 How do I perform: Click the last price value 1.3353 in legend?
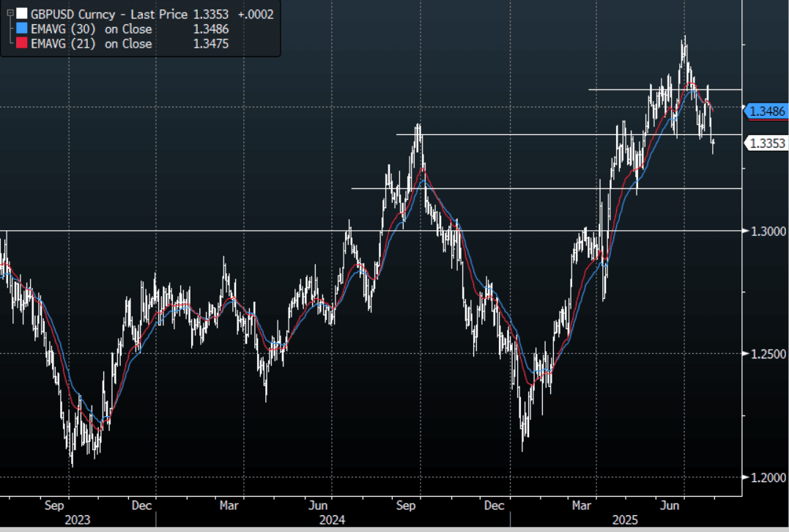[x=213, y=14]
